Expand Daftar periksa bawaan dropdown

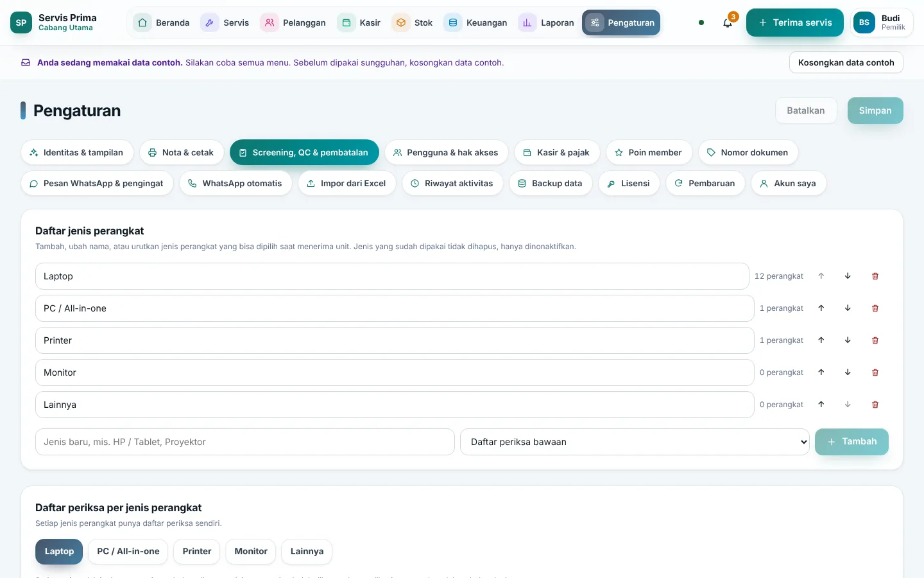click(x=635, y=442)
